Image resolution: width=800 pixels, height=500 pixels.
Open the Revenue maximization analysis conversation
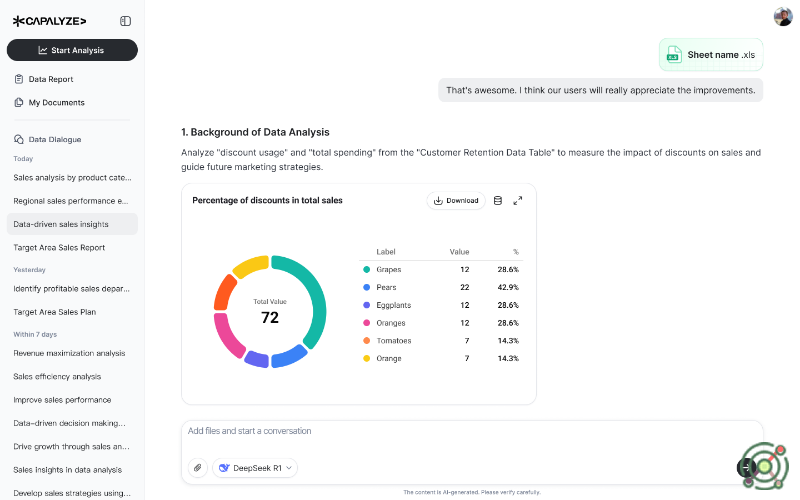click(x=69, y=353)
